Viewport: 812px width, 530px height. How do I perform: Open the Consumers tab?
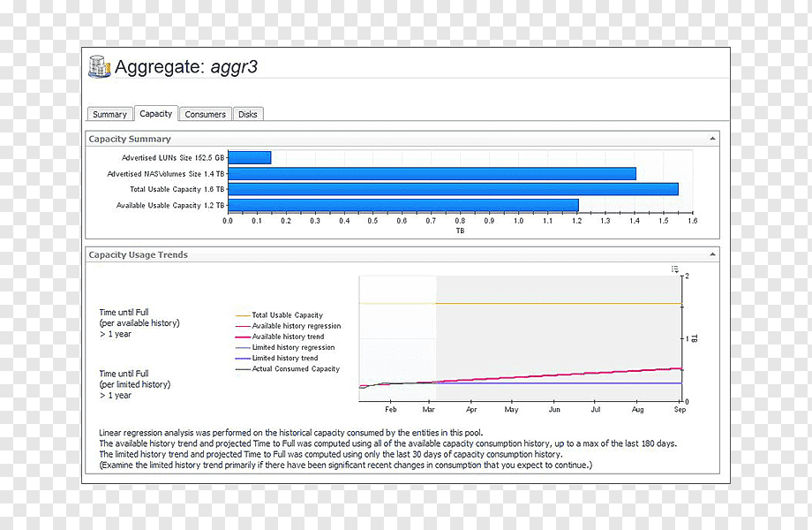click(205, 114)
